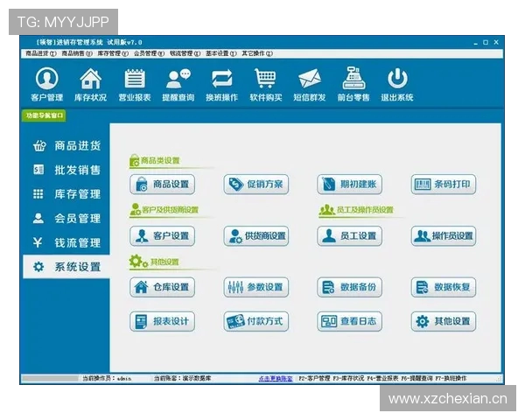The width and height of the screenshot is (525, 420).
Task: Open 提醒查询 toolbar icon
Action: pos(178,84)
